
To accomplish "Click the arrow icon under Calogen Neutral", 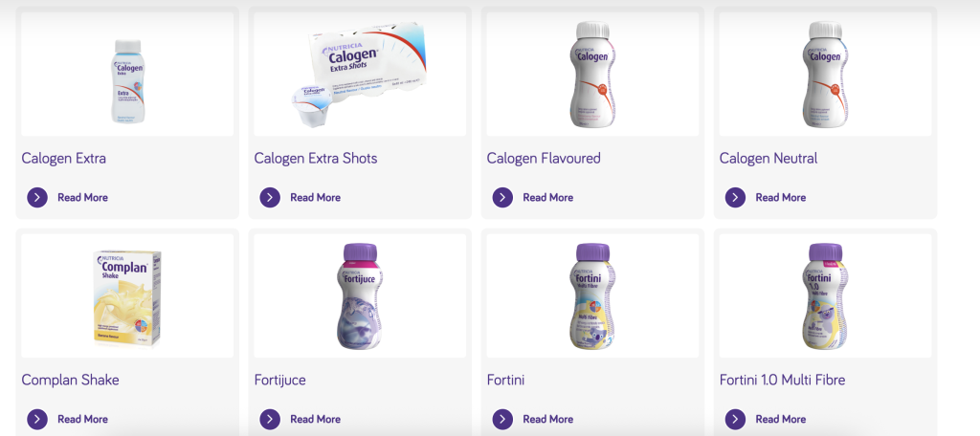I will click(735, 197).
